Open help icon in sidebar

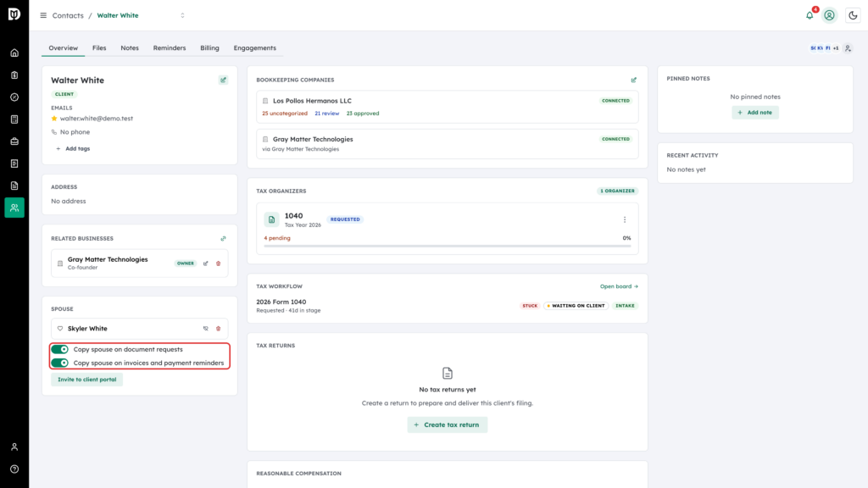(x=14, y=469)
